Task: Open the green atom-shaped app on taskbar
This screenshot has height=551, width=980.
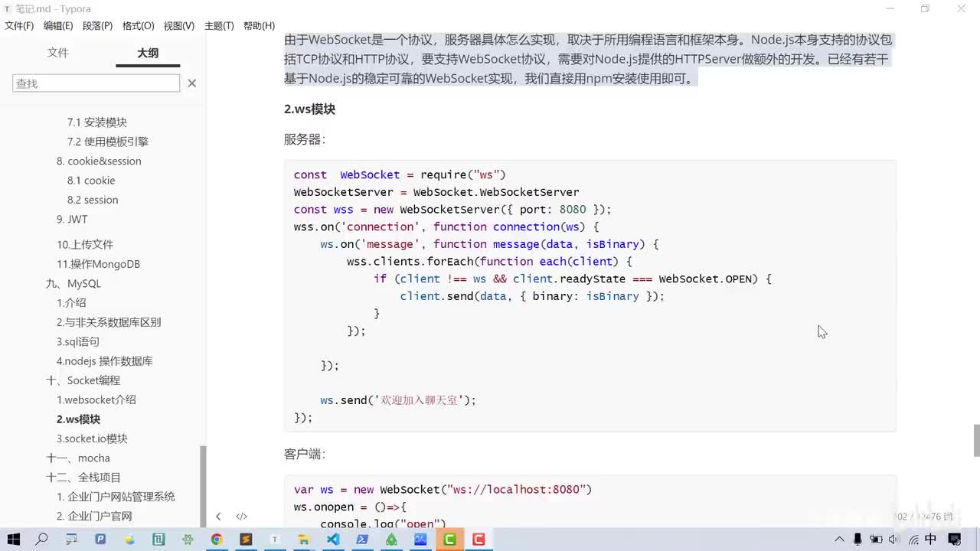Action: [188, 540]
